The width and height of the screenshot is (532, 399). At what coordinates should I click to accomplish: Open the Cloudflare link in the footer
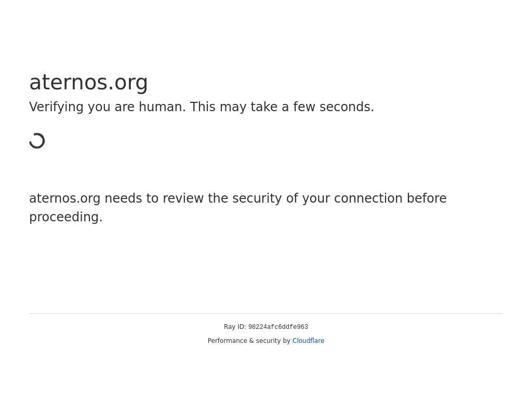click(308, 341)
